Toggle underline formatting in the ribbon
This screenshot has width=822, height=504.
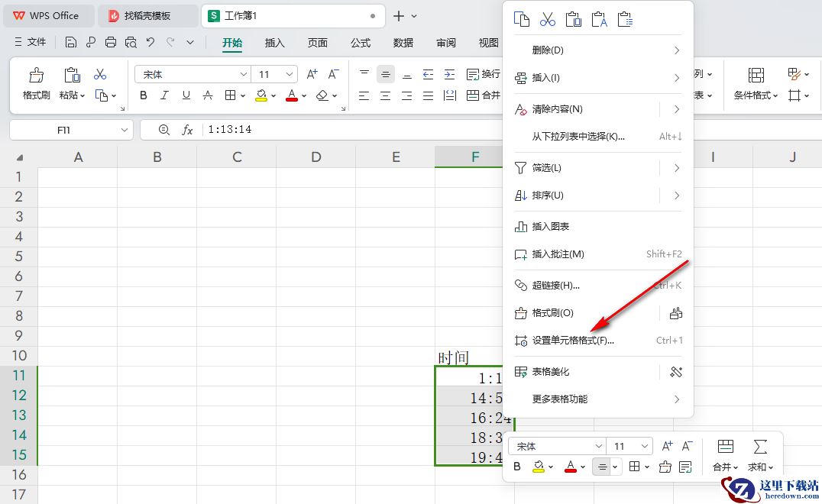pyautogui.click(x=186, y=95)
